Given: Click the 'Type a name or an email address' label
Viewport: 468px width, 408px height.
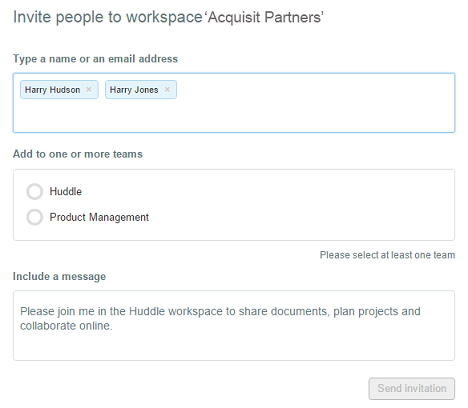Looking at the screenshot, I should (95, 59).
